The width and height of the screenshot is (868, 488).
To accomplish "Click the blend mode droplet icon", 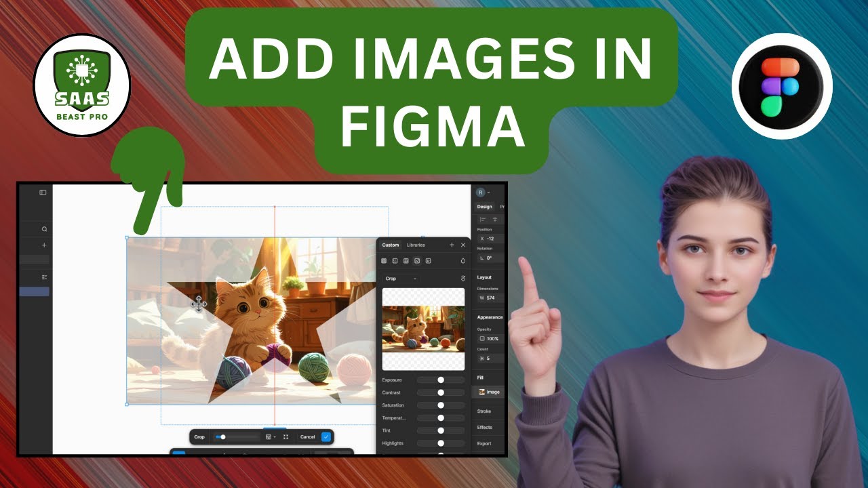I will point(463,260).
